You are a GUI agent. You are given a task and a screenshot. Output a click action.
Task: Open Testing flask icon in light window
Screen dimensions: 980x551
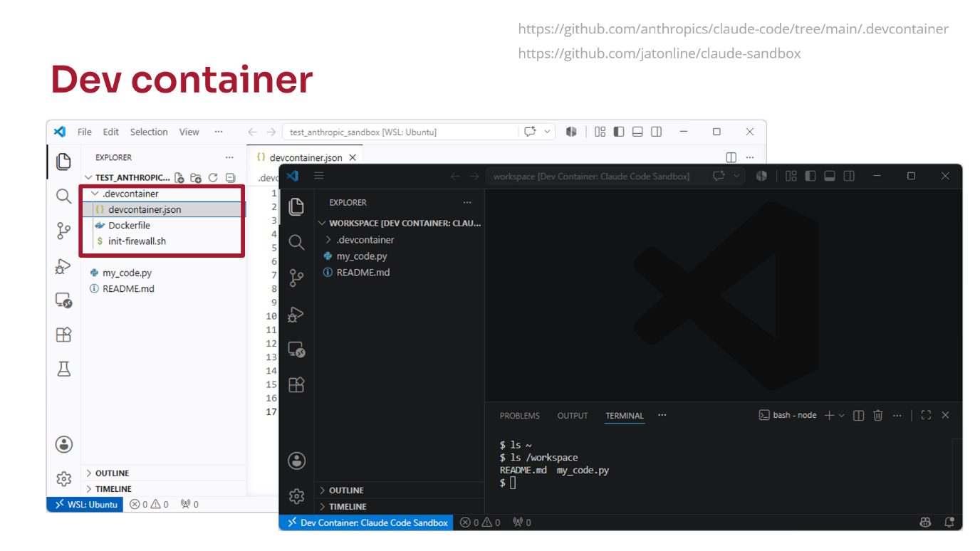(63, 369)
